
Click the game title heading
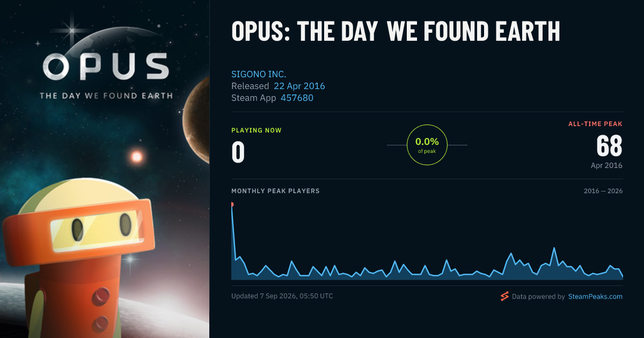396,31
